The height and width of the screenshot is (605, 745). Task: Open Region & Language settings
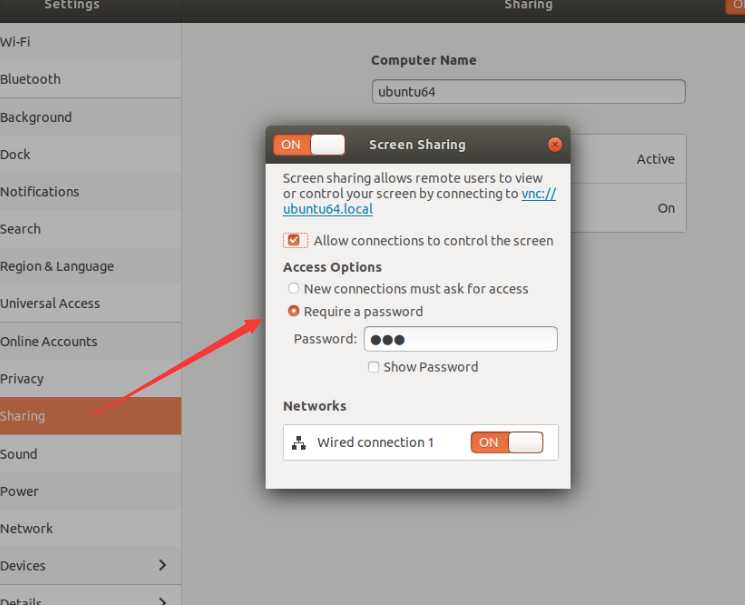[90, 266]
